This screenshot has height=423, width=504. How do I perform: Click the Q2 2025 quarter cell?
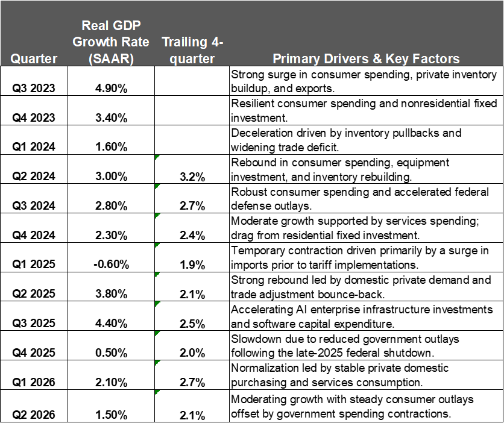click(34, 287)
